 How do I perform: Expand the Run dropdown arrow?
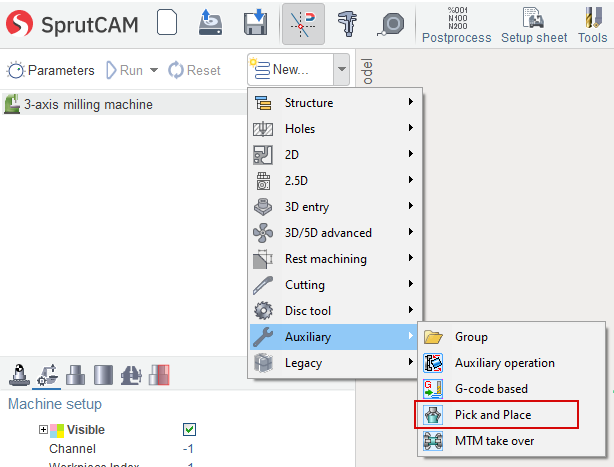pyautogui.click(x=154, y=70)
